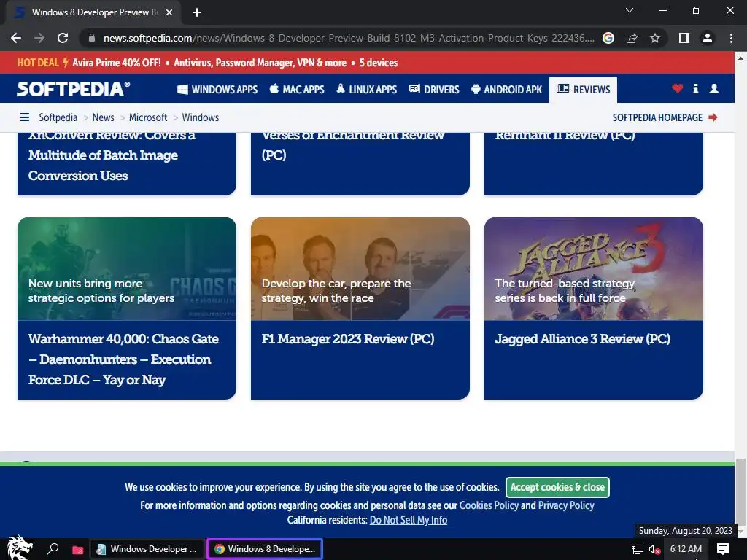Image resolution: width=747 pixels, height=560 pixels.
Task: Go forward in browser history
Action: coord(39,38)
